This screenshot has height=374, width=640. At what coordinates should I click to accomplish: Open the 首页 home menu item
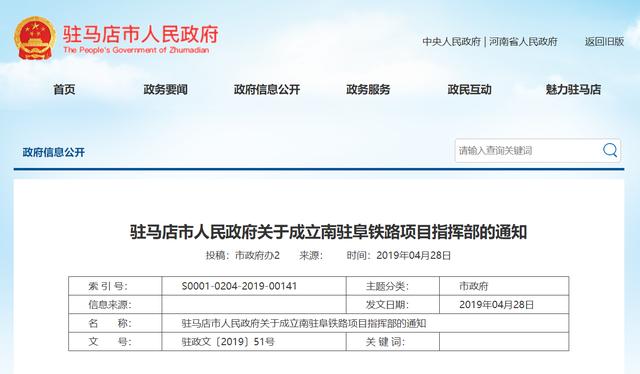tap(64, 89)
